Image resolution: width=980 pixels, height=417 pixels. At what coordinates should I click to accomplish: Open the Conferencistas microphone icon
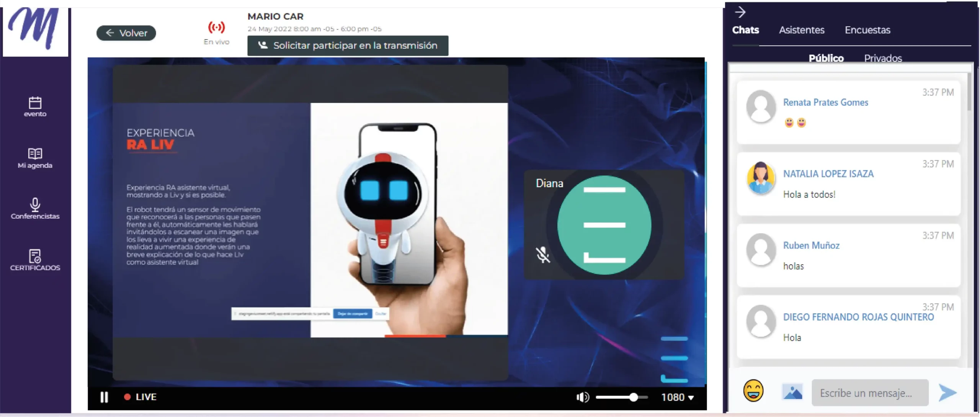click(35, 205)
